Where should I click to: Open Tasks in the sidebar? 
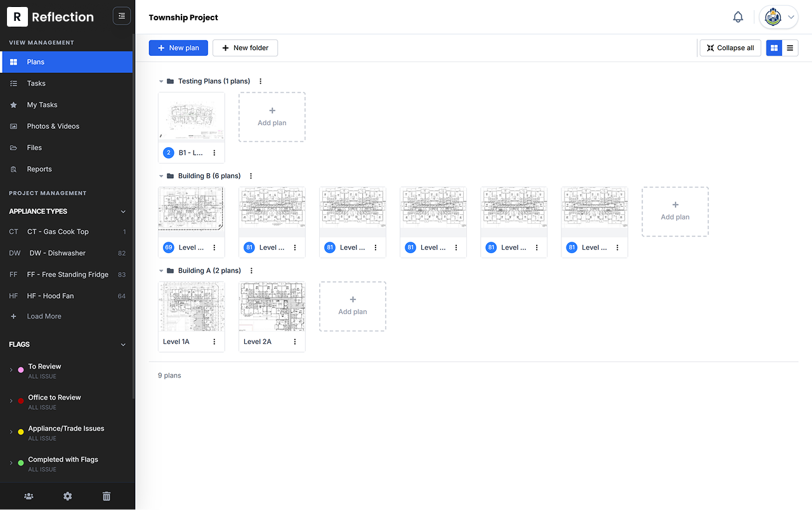click(67, 84)
